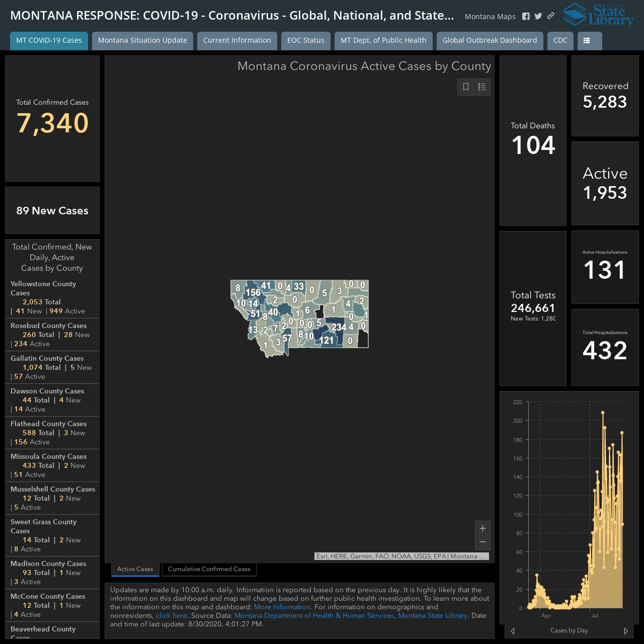Open the Montana Maps link
This screenshot has height=644, width=644.
[490, 17]
